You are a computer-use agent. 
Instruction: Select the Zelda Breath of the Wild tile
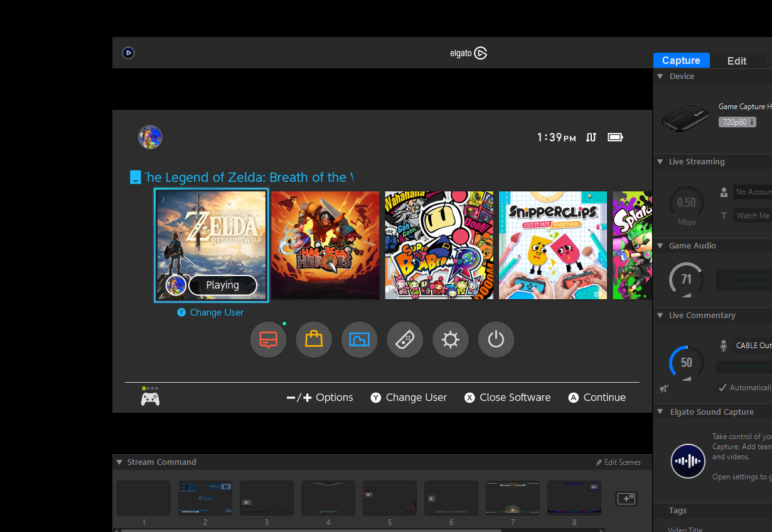pyautogui.click(x=212, y=245)
